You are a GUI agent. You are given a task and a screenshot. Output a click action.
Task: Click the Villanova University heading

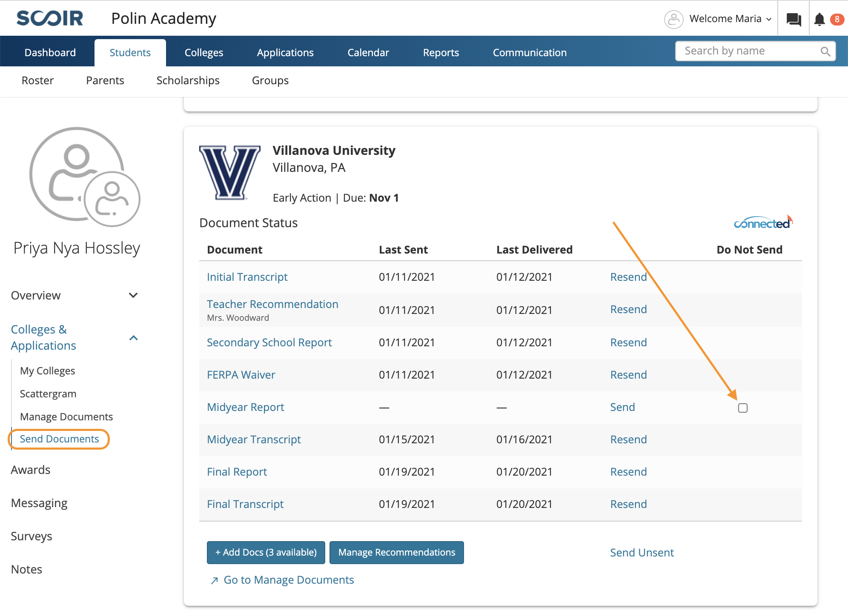334,150
